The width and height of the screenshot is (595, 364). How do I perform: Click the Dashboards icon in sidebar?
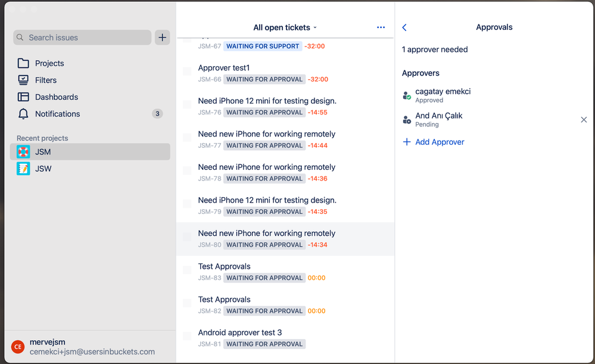click(x=23, y=97)
